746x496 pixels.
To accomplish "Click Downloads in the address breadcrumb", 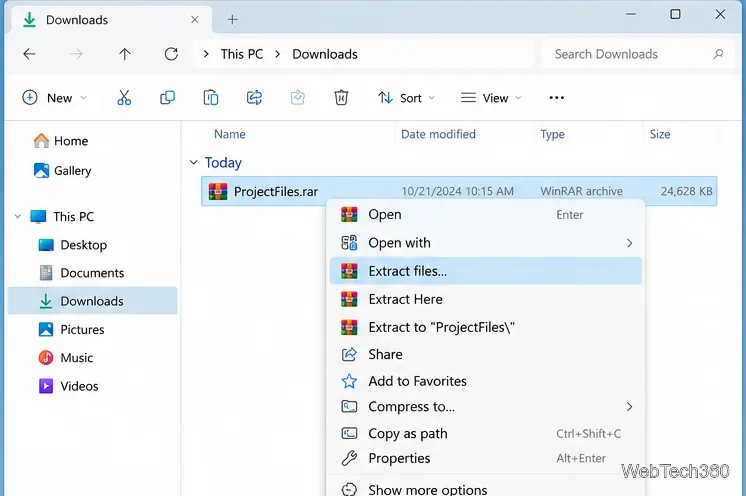I will [x=325, y=54].
